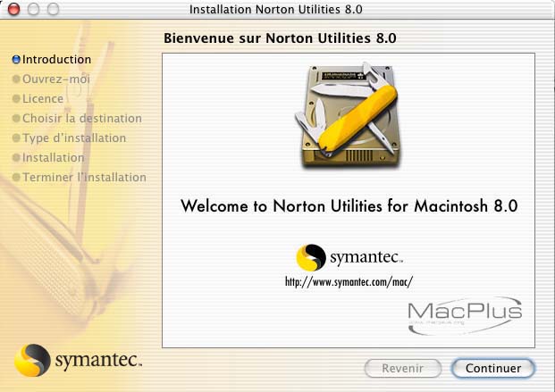Close the installer with red button
The width and height of the screenshot is (555, 392).
click(x=13, y=9)
